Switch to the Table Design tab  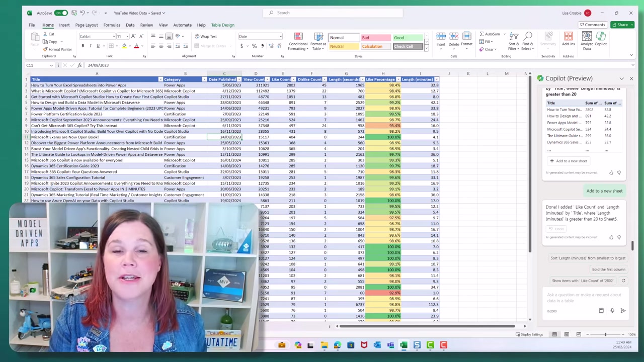coord(222,25)
